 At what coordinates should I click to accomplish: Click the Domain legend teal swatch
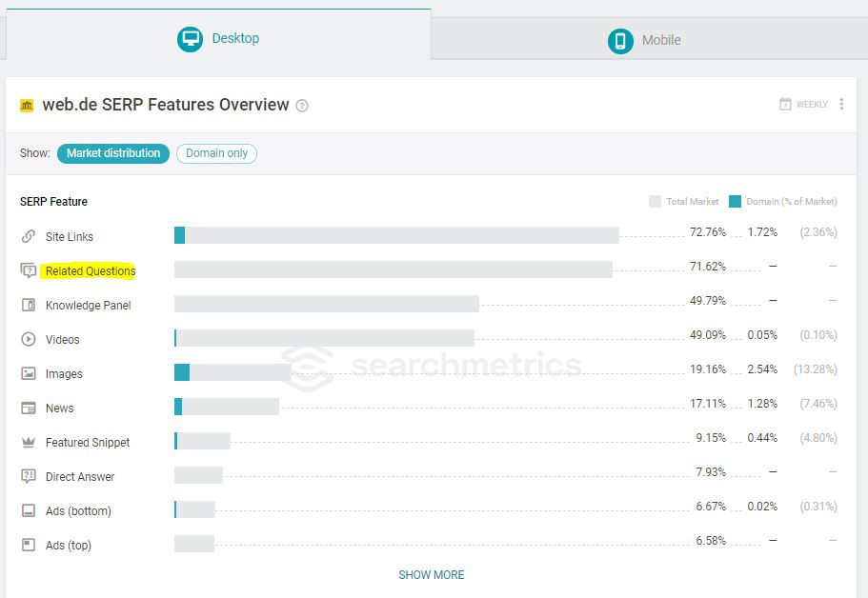(x=735, y=201)
